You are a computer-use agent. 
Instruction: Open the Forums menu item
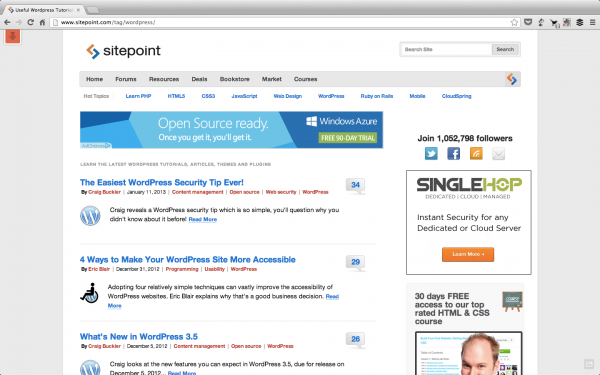click(126, 79)
